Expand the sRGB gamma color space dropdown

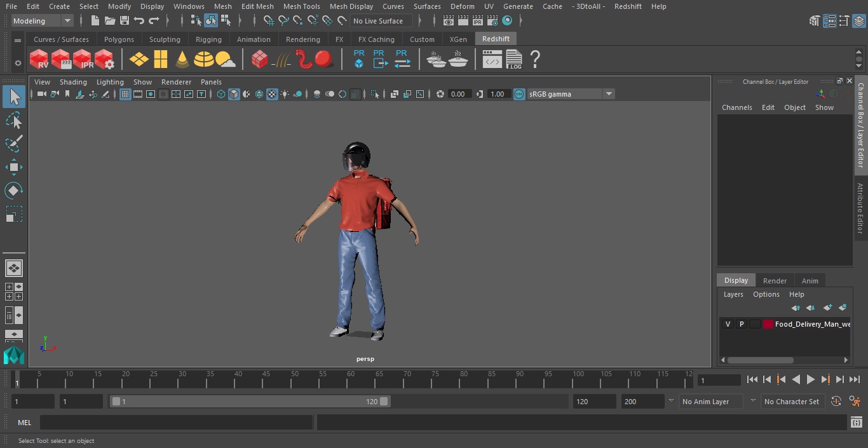(608, 94)
